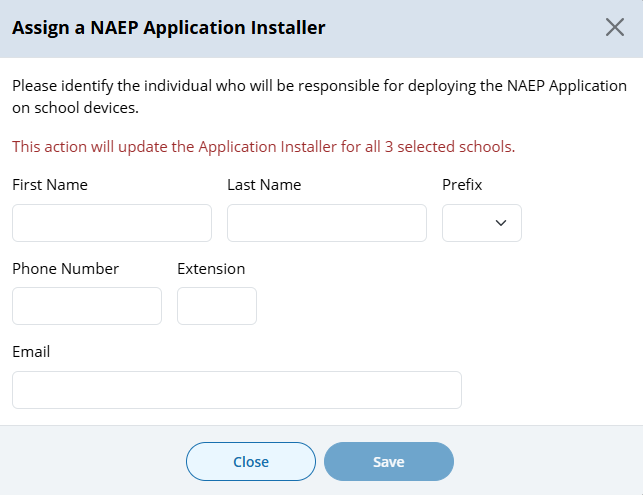
Task: Click the Extension input box
Action: 217,306
